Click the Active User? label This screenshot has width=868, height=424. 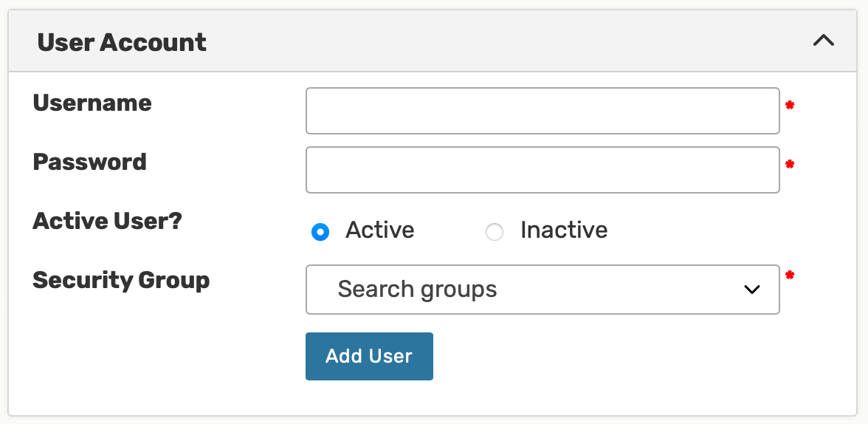coord(107,221)
